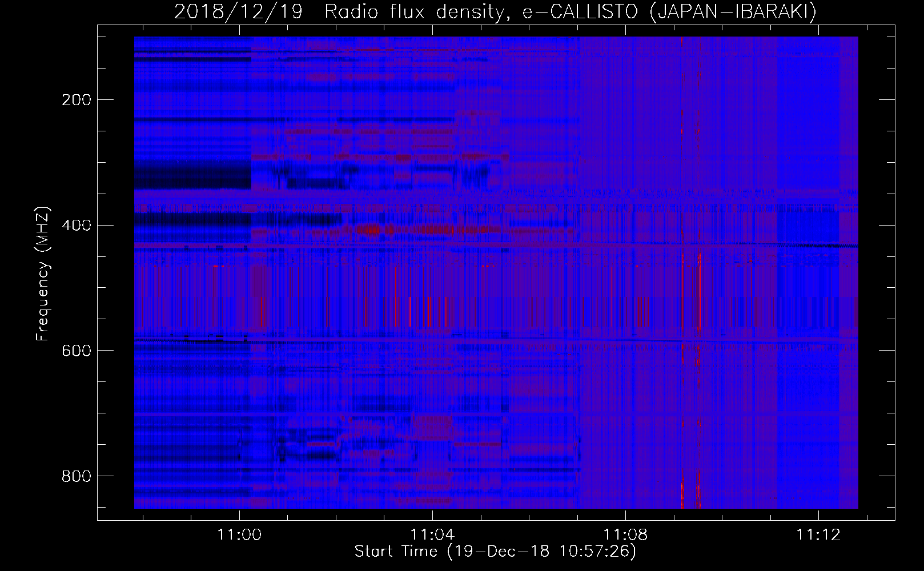Click the 400 frequency tick label
Viewport: 924px width, 571px height.
pyautogui.click(x=77, y=225)
